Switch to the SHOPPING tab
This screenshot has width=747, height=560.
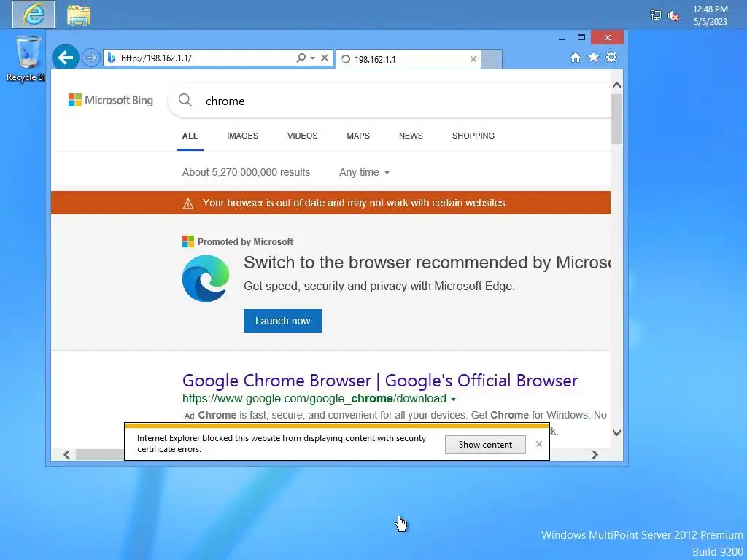(473, 136)
